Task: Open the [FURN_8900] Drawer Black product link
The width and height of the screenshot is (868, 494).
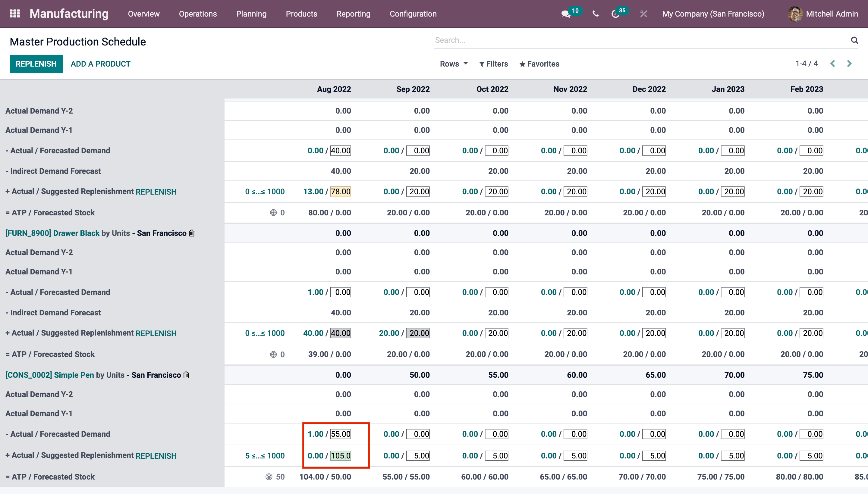Action: 52,233
